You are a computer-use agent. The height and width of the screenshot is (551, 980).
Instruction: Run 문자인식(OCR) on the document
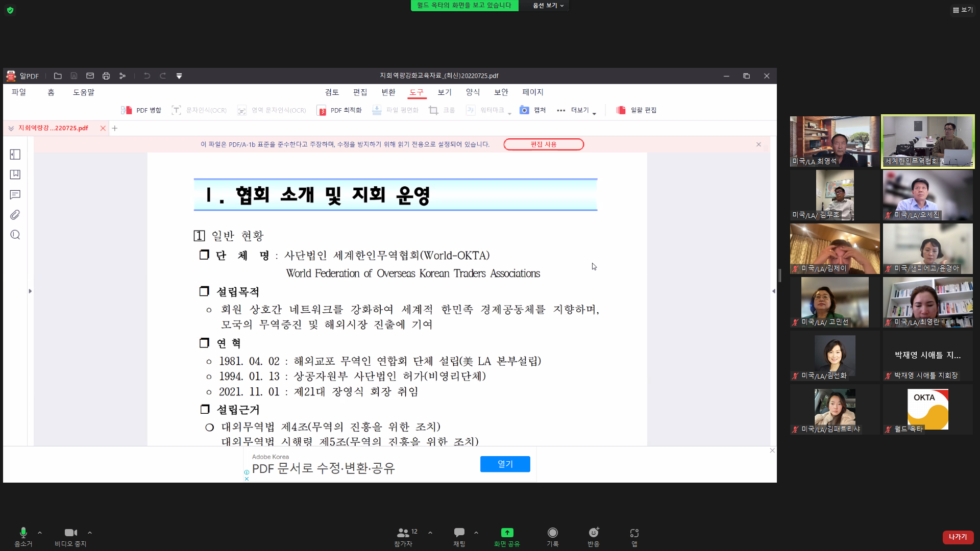pyautogui.click(x=199, y=110)
